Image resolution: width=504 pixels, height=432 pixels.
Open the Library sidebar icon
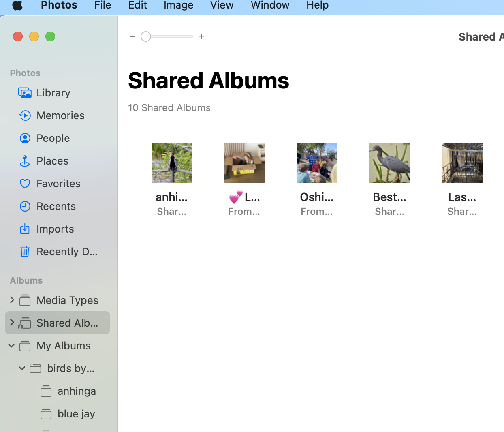(25, 93)
